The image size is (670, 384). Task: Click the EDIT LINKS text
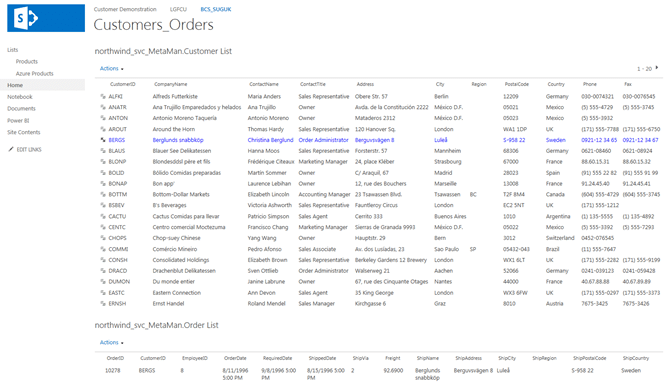(x=29, y=149)
